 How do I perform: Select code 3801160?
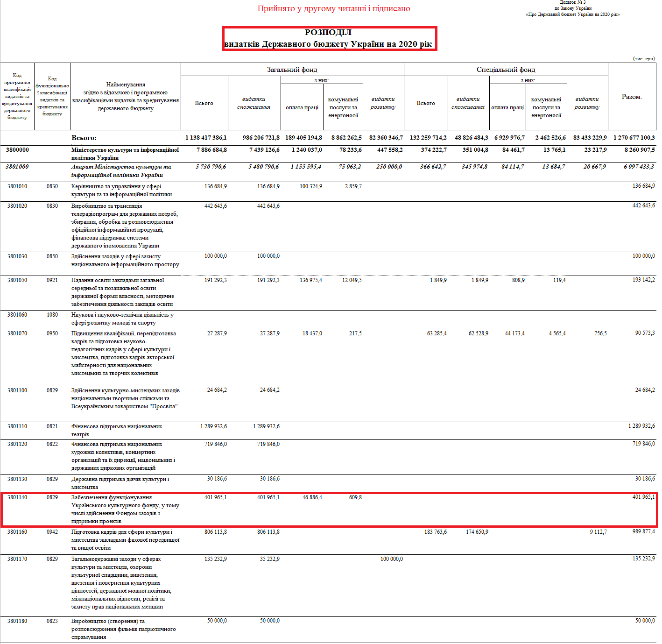[x=17, y=532]
